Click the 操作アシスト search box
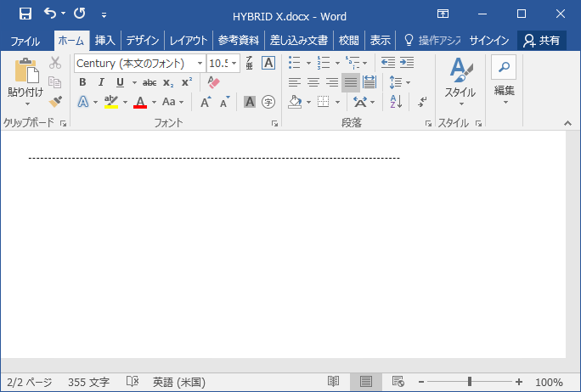Image resolution: width=581 pixels, height=392 pixels. (432, 41)
